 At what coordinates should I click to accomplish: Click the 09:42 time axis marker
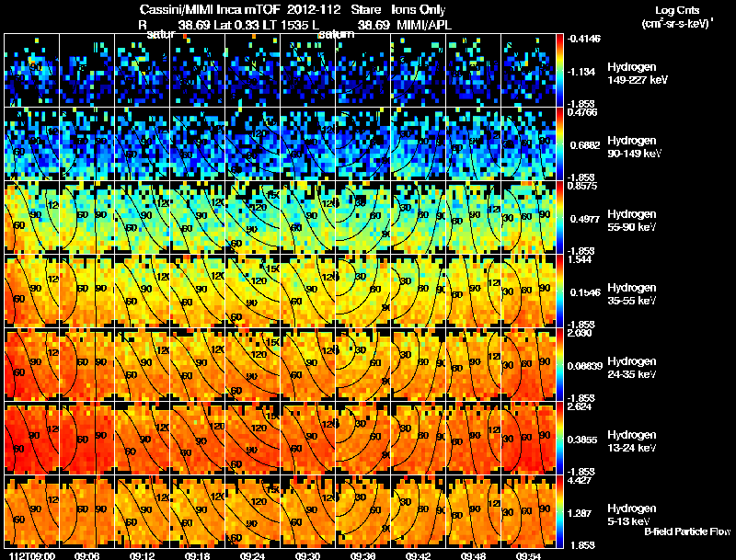(x=418, y=555)
